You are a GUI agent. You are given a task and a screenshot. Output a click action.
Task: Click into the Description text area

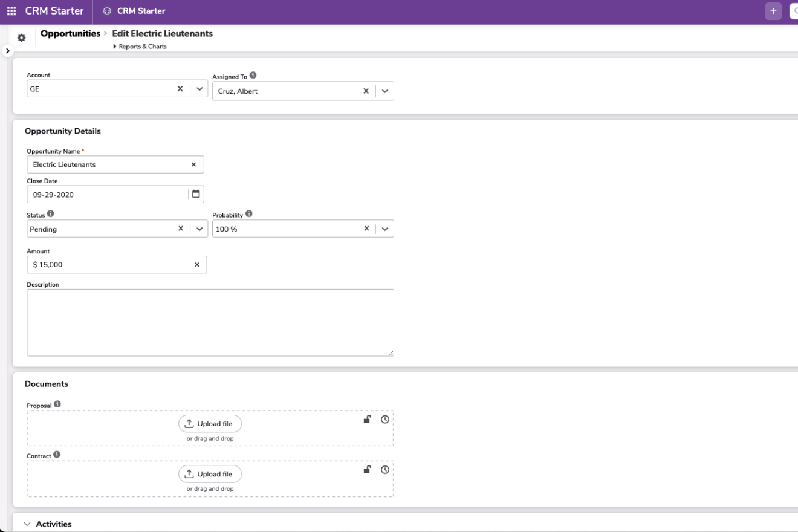pos(210,322)
